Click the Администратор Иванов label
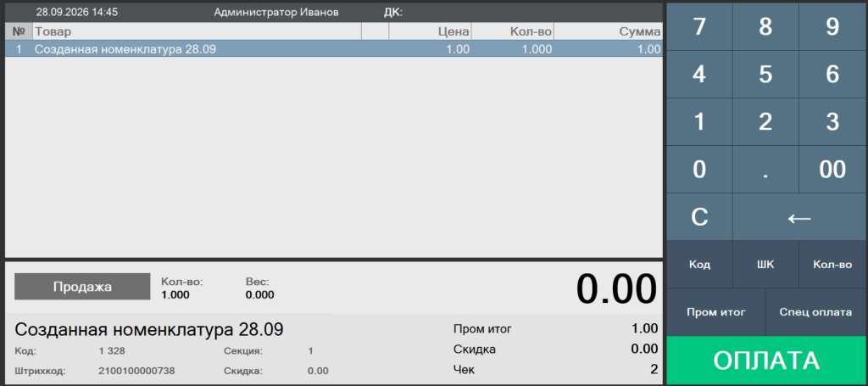Viewport: 868px width, 386px height. pyautogui.click(x=276, y=12)
